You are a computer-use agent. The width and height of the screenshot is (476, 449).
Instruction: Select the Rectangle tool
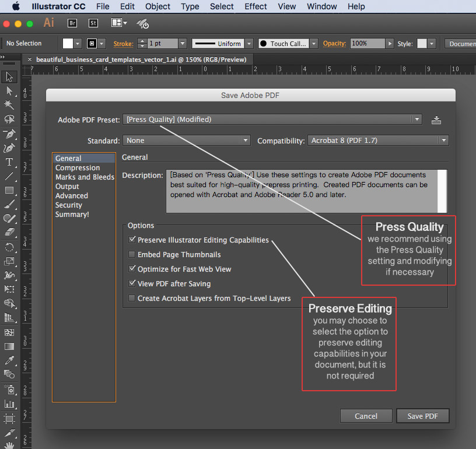(9, 190)
